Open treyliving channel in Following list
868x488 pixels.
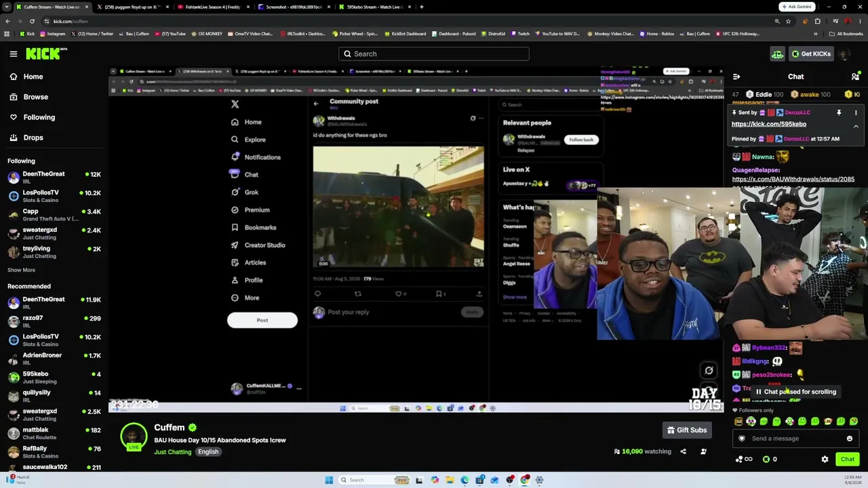point(54,251)
